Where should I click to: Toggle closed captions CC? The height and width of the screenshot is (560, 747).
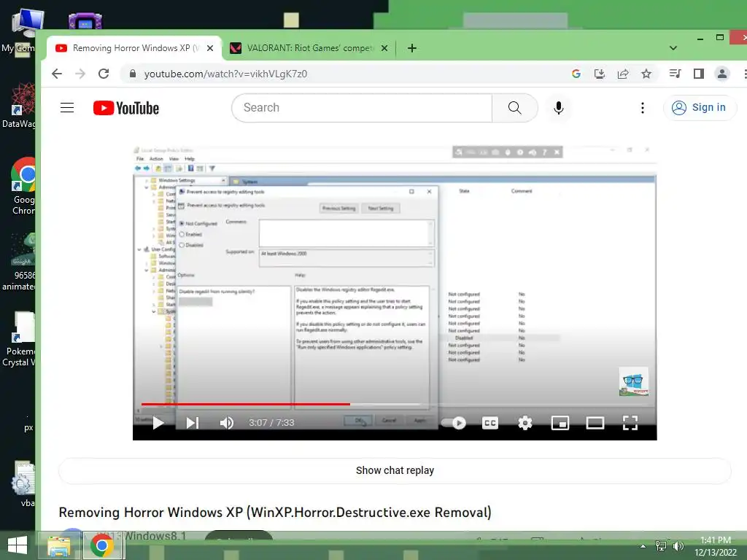click(489, 422)
